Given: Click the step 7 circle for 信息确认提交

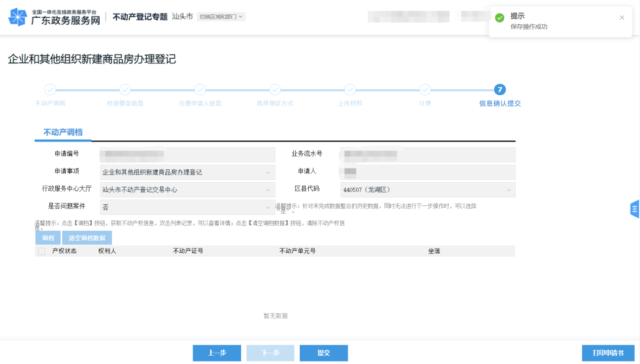Looking at the screenshot, I should point(500,89).
